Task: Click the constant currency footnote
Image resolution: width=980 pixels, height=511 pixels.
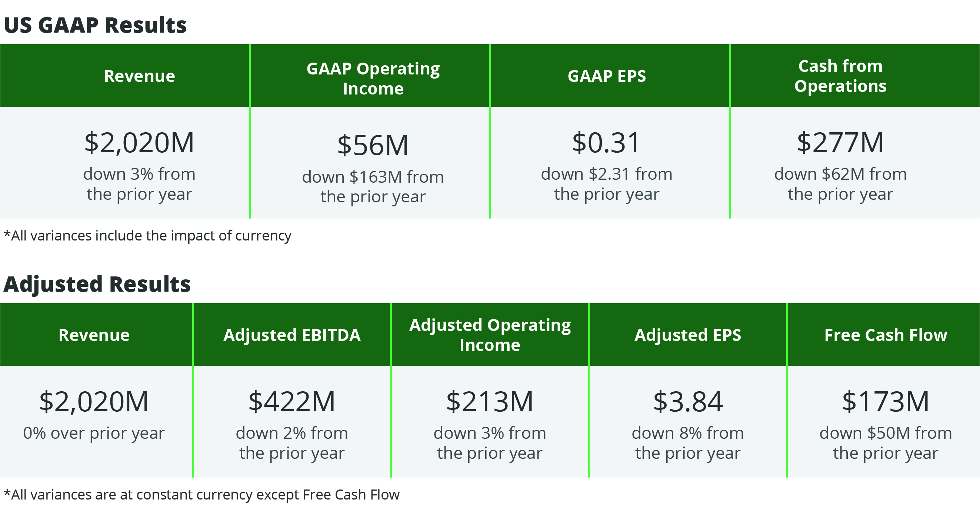Action: (x=201, y=495)
